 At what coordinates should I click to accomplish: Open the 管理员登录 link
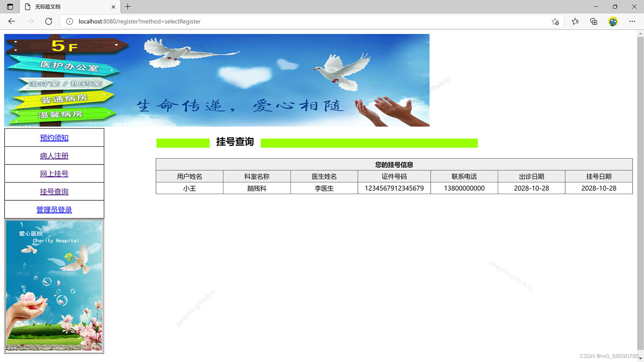point(54,210)
